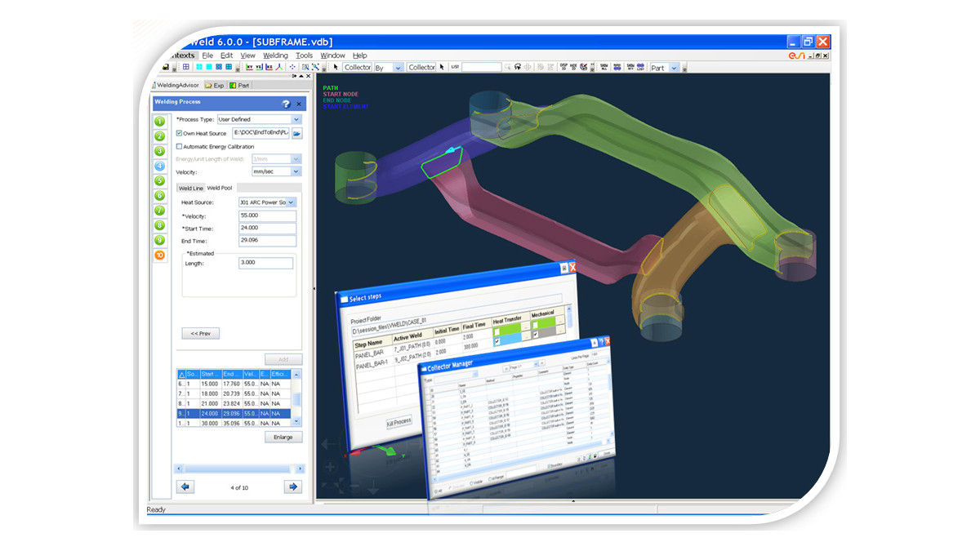Click in the End Time 29.096 field
The width and height of the screenshot is (980, 551).
(x=267, y=241)
